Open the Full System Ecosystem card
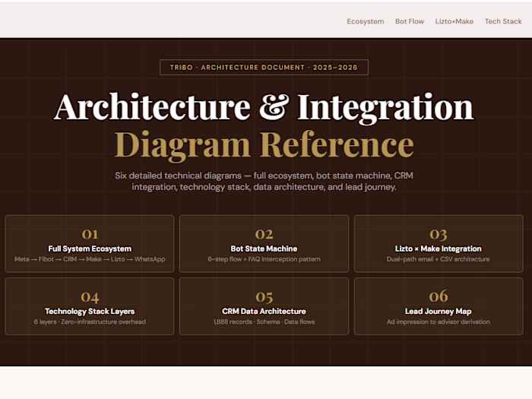Image resolution: width=532 pixels, height=399 pixels. click(x=90, y=244)
